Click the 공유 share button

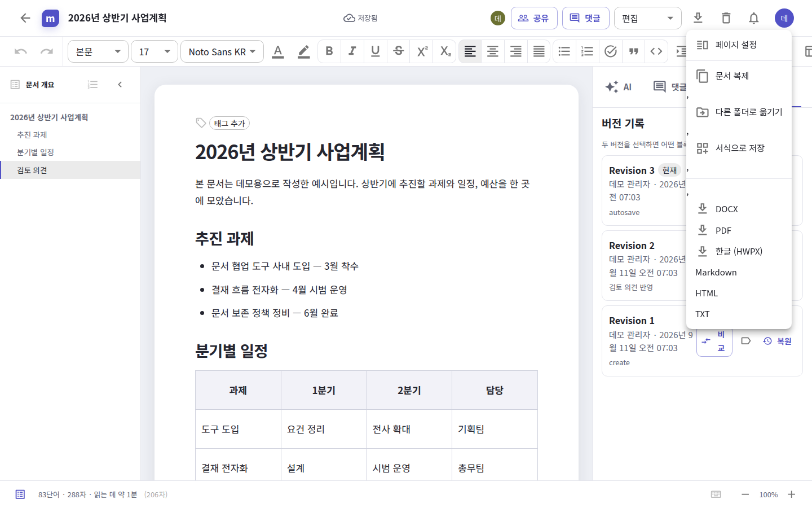pos(534,18)
